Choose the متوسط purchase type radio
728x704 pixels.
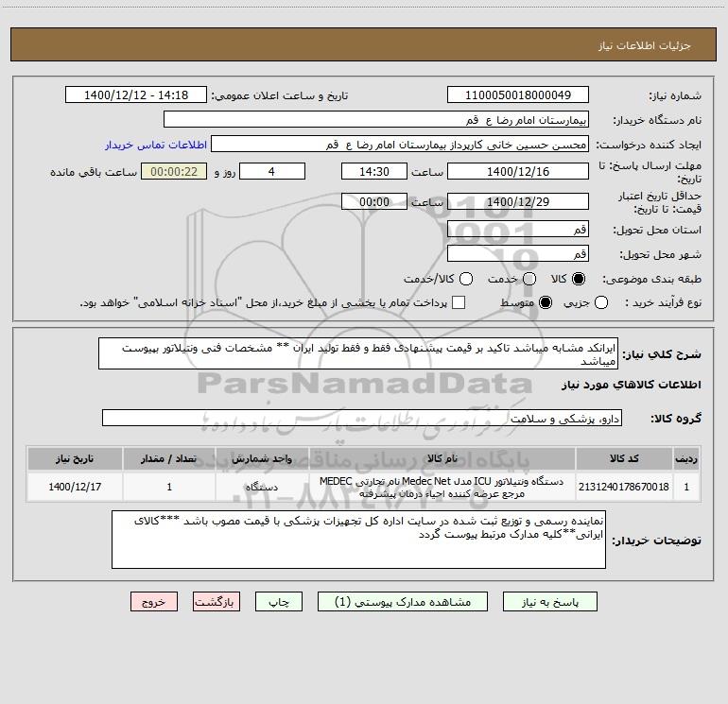pos(546,302)
